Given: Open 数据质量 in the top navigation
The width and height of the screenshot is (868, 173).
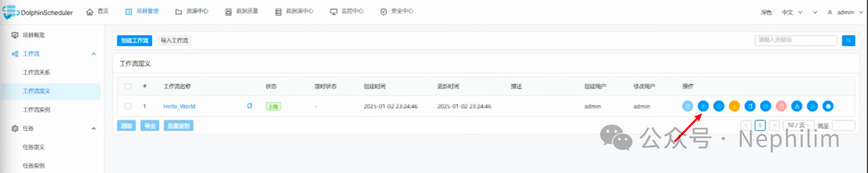Looking at the screenshot, I should (242, 11).
